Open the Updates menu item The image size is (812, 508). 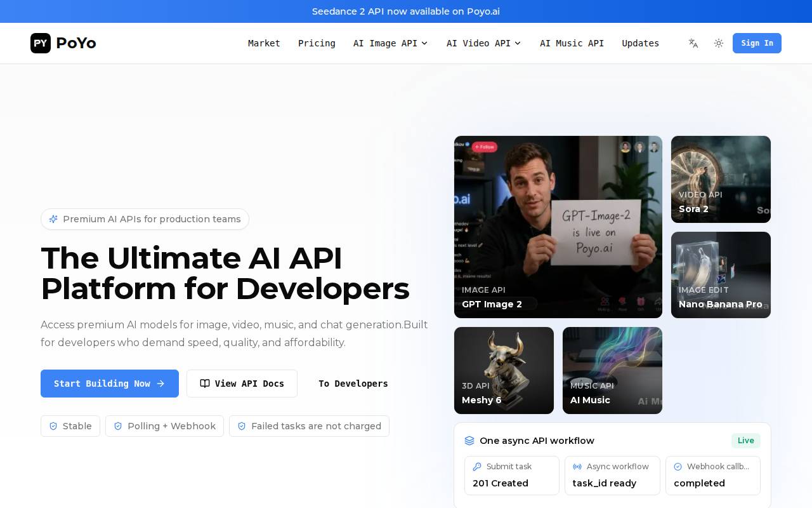[x=640, y=43]
